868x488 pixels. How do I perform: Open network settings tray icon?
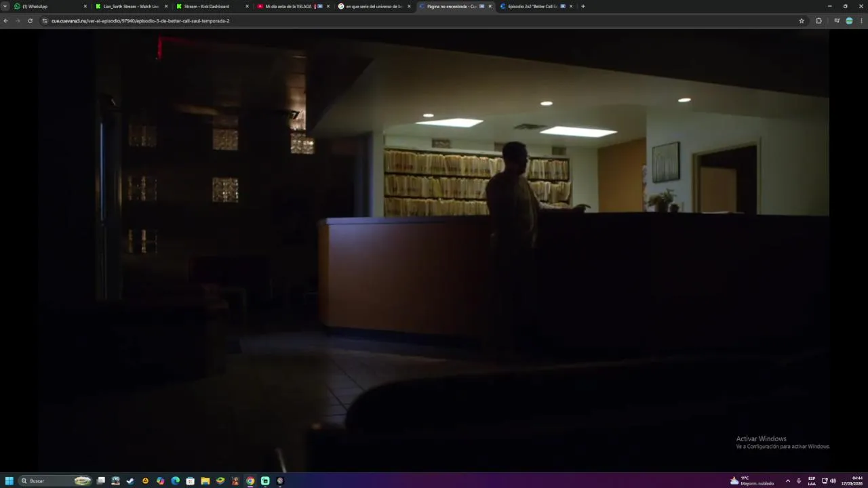tap(825, 481)
